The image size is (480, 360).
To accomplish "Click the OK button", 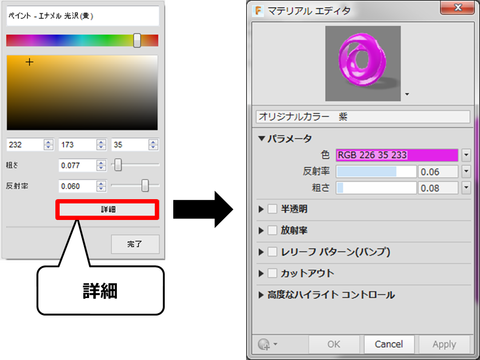I will [334, 344].
